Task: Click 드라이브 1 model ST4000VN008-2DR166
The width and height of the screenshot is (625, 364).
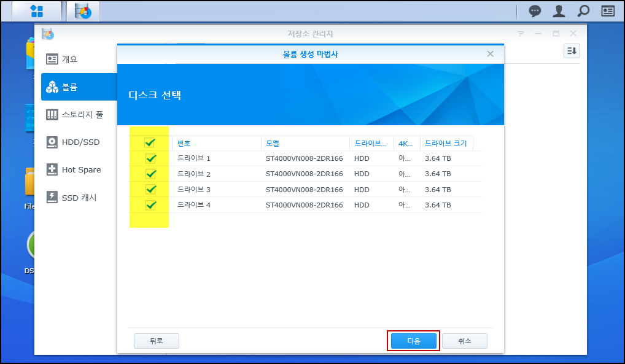Action: [x=304, y=158]
